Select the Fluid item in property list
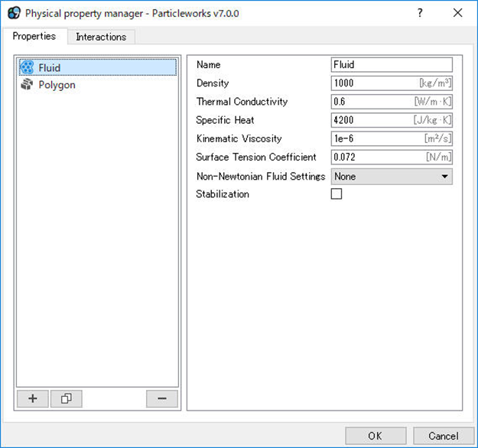Screen dimensions: 478x448 tap(98, 67)
